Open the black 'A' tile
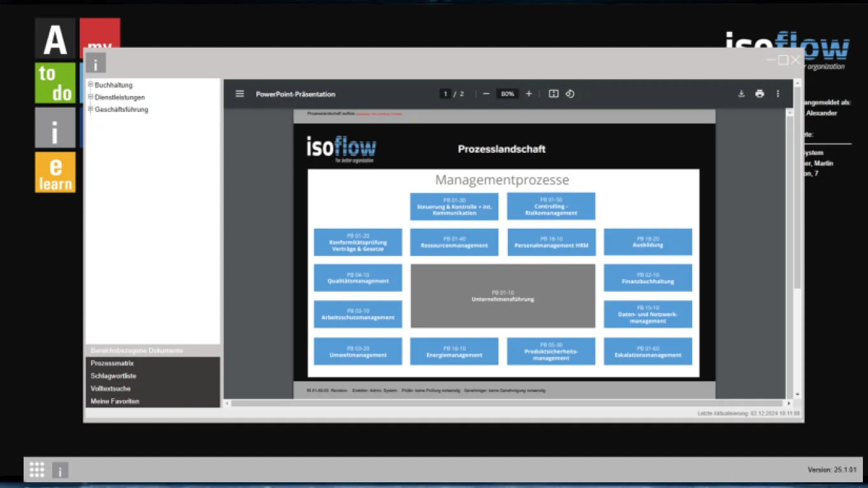The image size is (868, 488). [55, 38]
